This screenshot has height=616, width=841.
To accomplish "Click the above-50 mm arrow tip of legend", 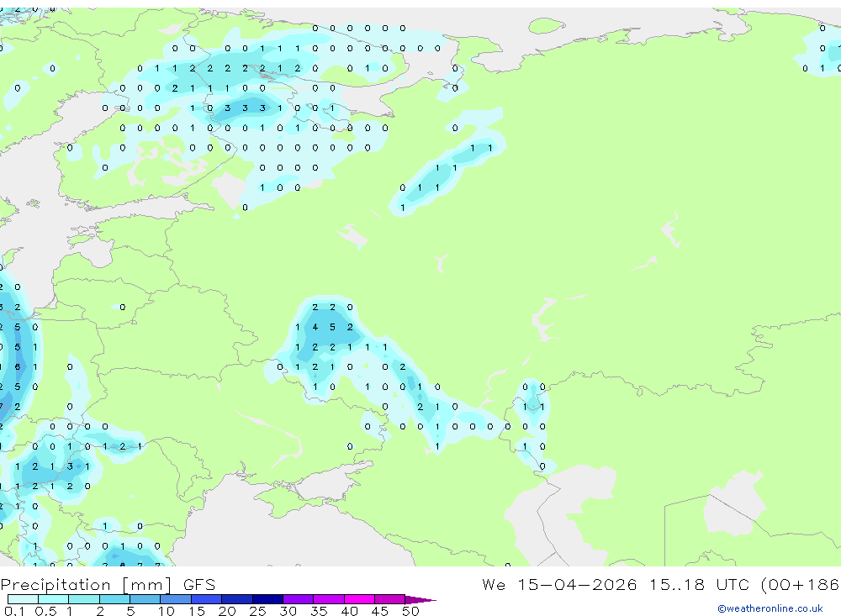I will pyautogui.click(x=420, y=599).
